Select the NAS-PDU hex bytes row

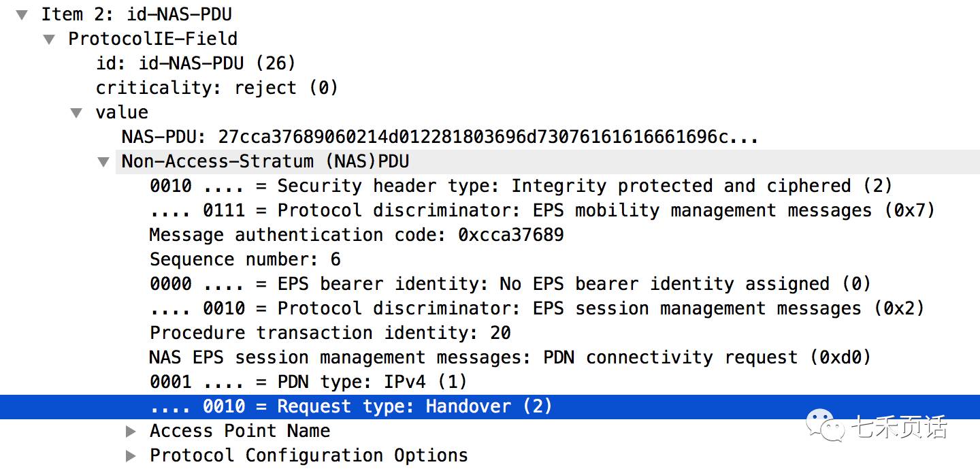click(440, 137)
